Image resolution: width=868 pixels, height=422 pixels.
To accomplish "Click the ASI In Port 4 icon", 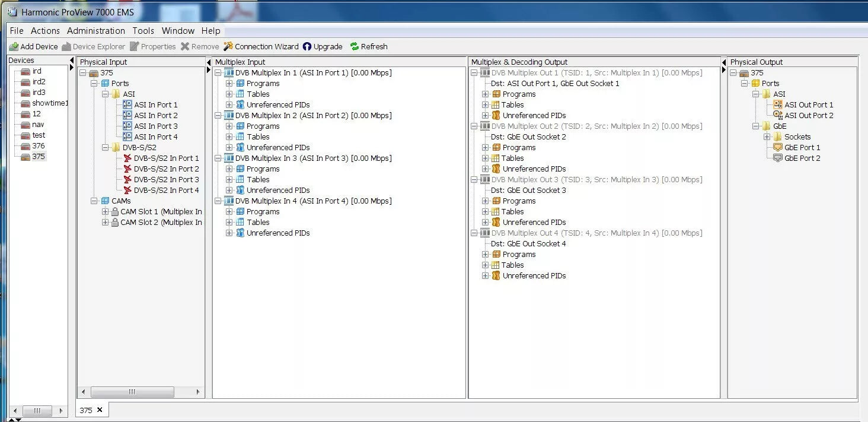I will click(x=127, y=137).
